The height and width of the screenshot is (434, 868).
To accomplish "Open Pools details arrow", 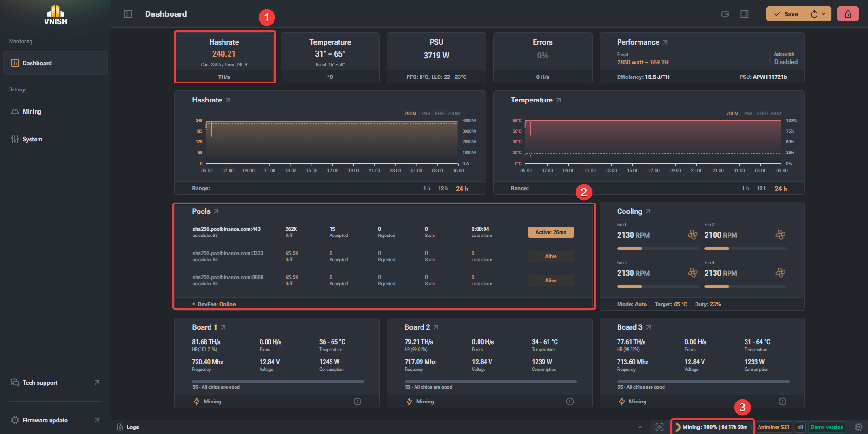I will tap(216, 211).
